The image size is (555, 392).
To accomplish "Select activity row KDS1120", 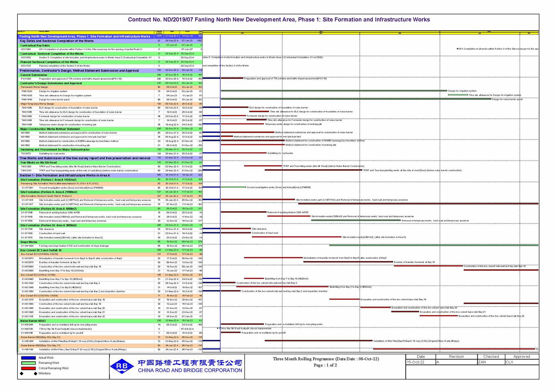I will coord(110,66).
